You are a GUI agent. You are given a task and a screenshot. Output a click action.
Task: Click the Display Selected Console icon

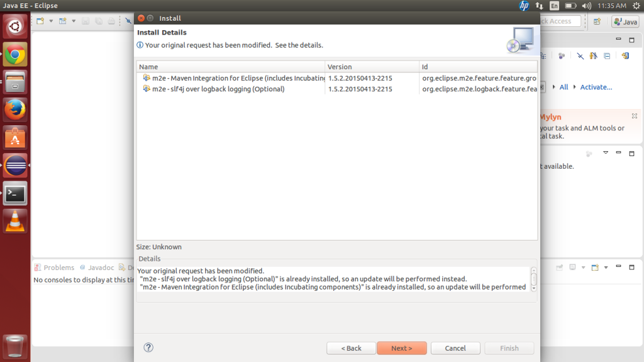[x=572, y=268]
